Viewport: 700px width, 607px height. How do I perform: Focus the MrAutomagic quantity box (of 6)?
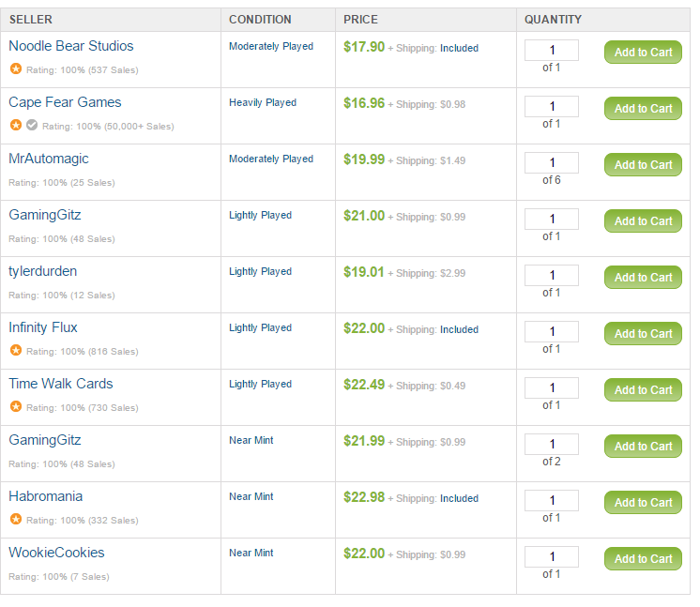pyautogui.click(x=552, y=162)
